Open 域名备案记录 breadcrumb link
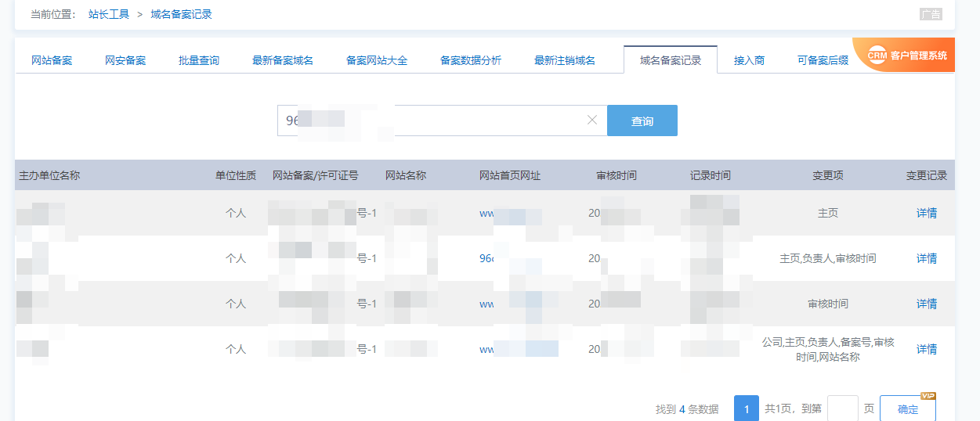This screenshot has height=421, width=980. click(181, 14)
